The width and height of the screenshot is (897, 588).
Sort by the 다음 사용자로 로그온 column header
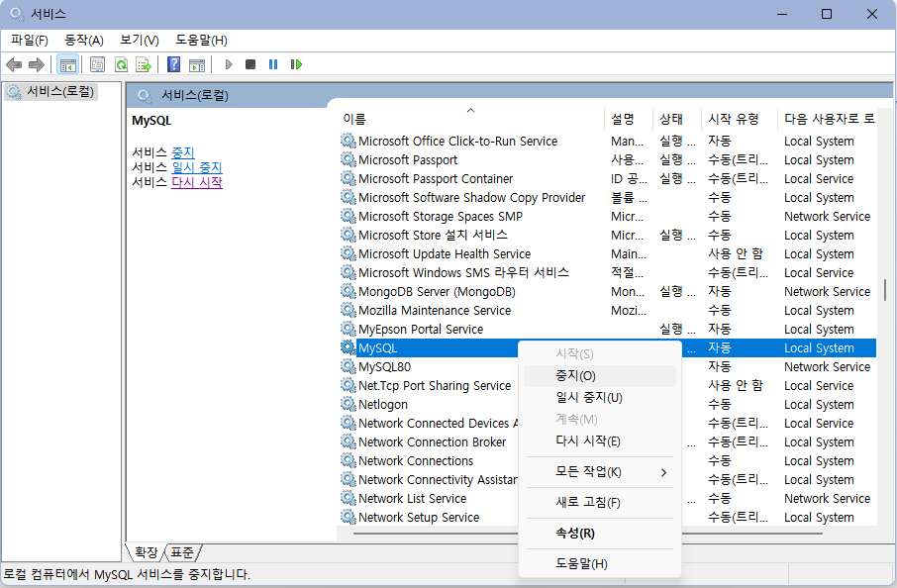click(x=829, y=119)
